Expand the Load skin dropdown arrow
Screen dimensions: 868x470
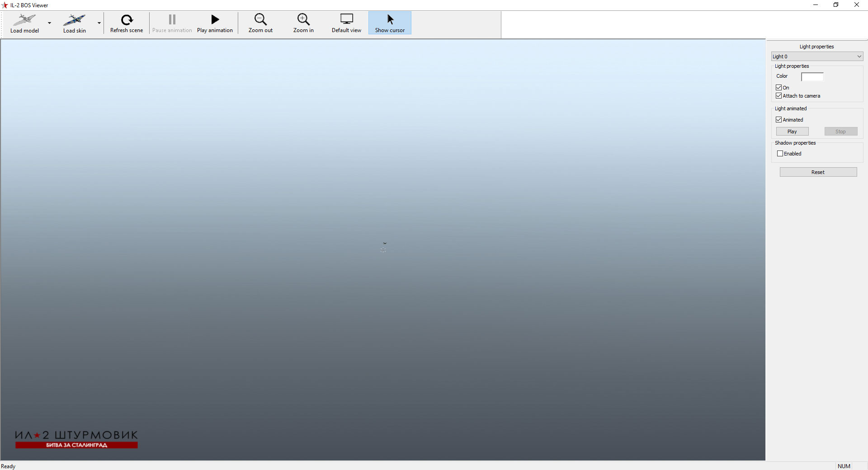[x=99, y=23]
